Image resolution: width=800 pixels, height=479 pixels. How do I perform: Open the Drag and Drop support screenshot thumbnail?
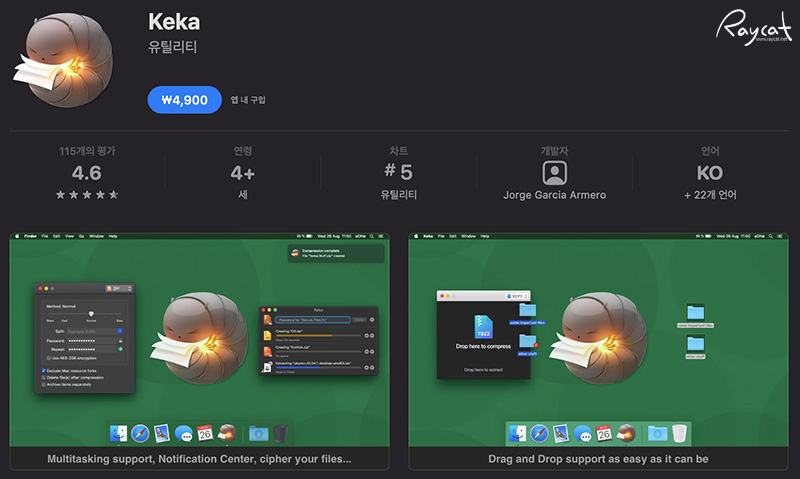pos(598,351)
